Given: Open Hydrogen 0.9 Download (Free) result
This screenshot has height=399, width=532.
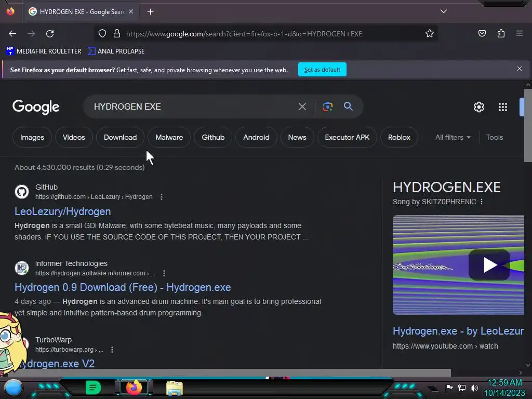Looking at the screenshot, I should pyautogui.click(x=123, y=287).
